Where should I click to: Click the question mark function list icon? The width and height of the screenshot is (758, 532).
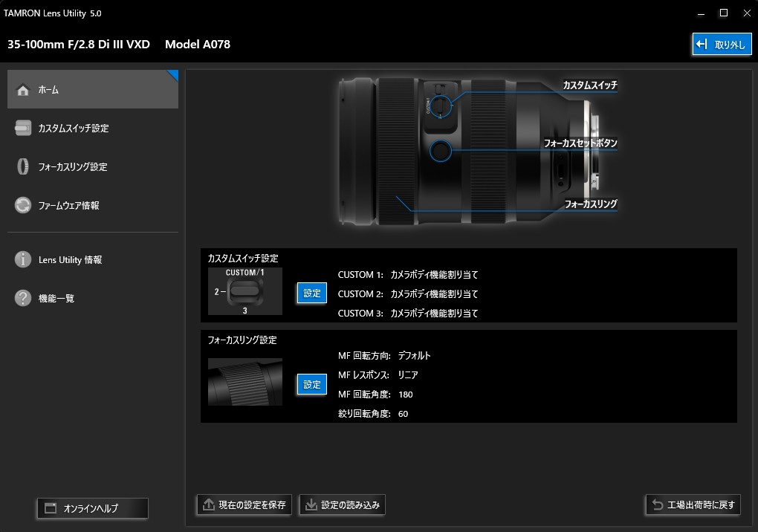coord(23,299)
